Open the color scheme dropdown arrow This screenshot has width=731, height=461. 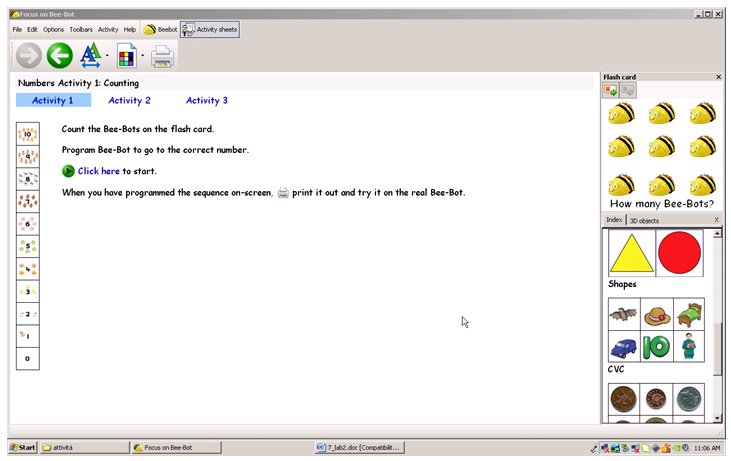[x=142, y=55]
